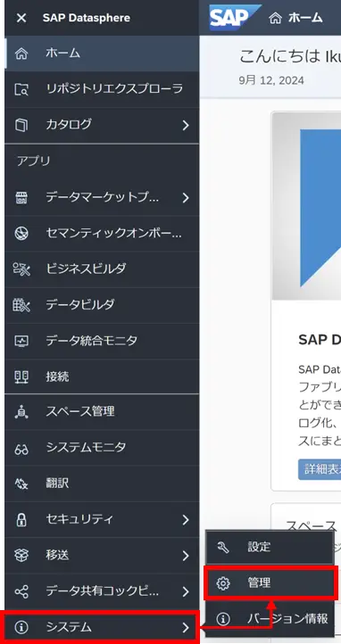
Task: Select 管理 in the System flyout
Action: [270, 582]
